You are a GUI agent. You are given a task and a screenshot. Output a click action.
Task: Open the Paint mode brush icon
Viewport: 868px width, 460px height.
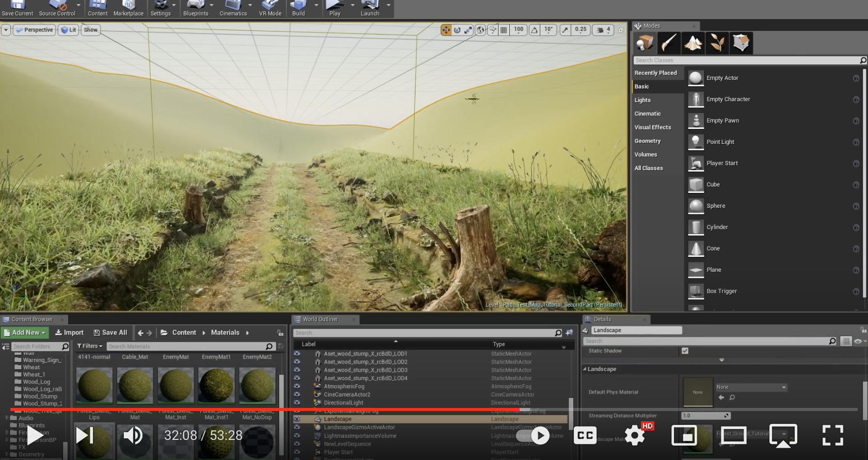click(x=669, y=43)
